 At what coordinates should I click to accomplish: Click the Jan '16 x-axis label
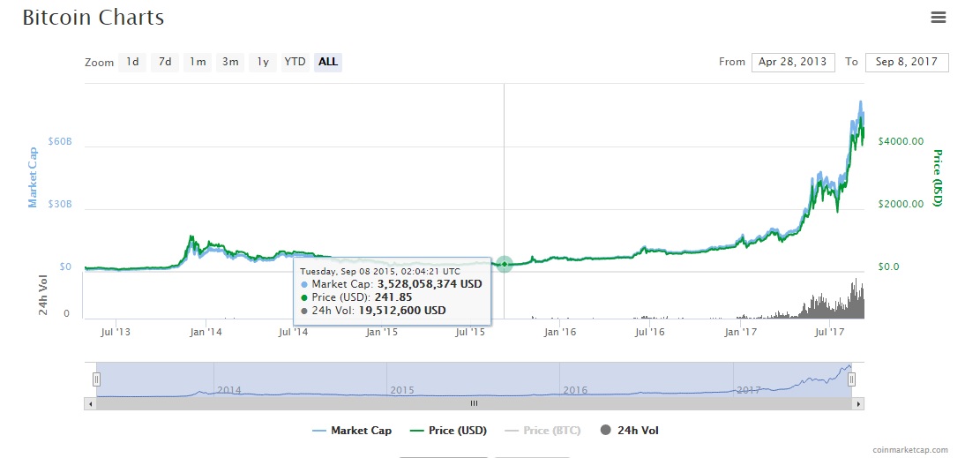click(x=560, y=332)
